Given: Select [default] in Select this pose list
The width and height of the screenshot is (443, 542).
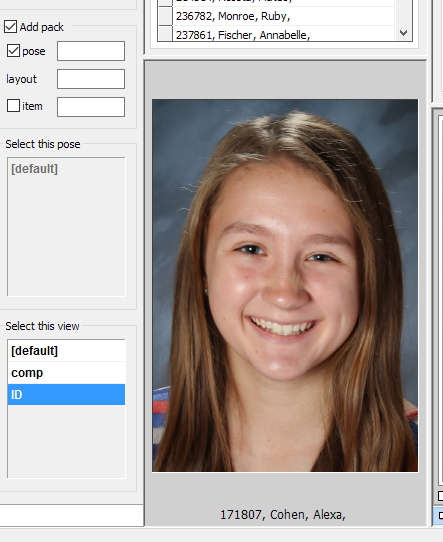Looking at the screenshot, I should tap(66, 169).
